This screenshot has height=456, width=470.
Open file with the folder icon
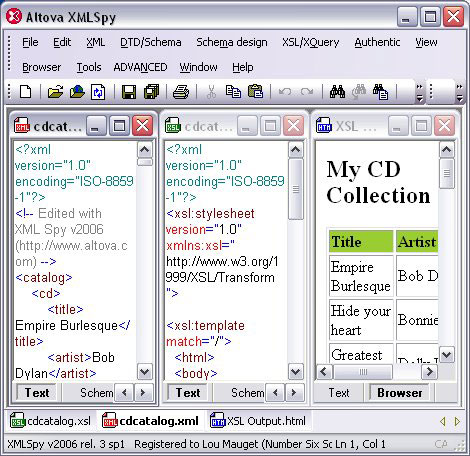[55, 92]
